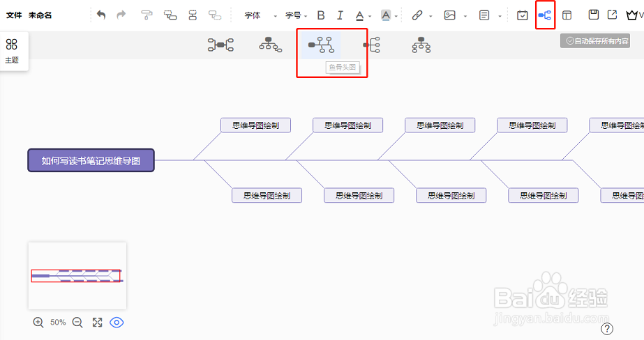
Task: Click the VIP crown icon
Action: [632, 15]
